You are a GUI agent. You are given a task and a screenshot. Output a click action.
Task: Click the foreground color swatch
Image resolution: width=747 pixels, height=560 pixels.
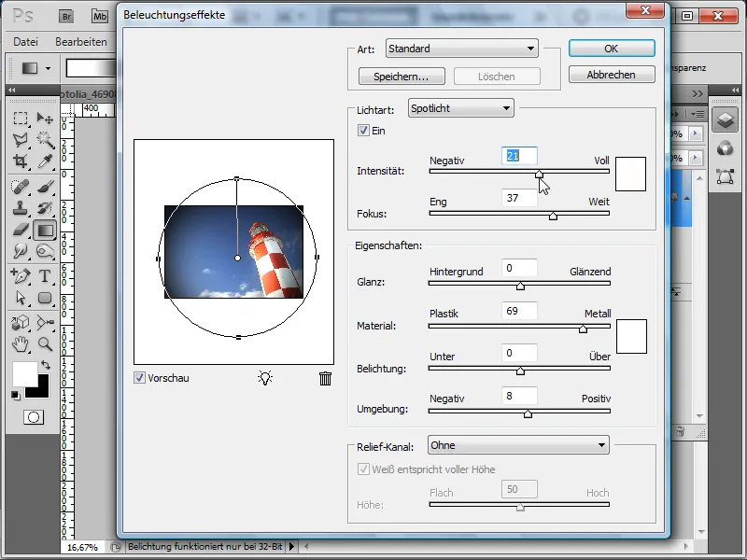tap(24, 374)
